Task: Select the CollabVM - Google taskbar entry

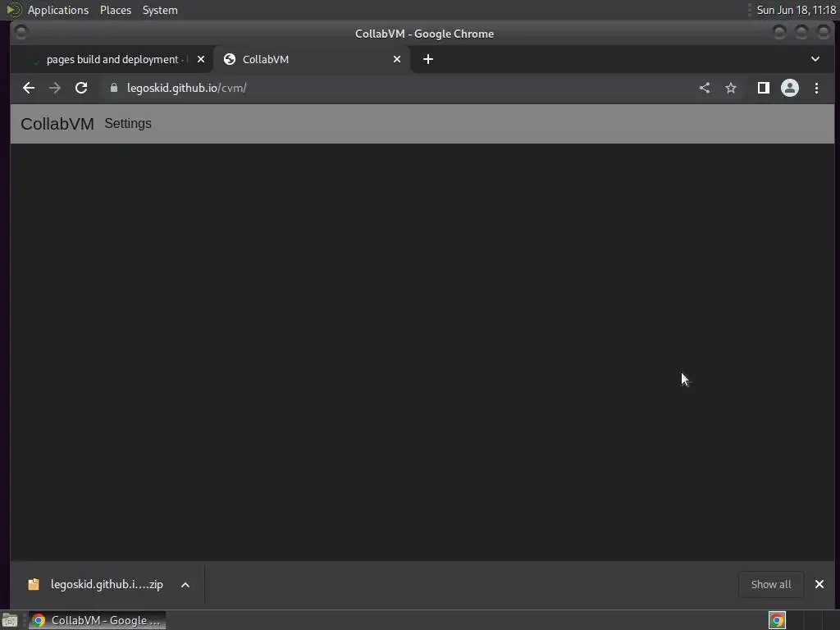Action: (x=97, y=620)
